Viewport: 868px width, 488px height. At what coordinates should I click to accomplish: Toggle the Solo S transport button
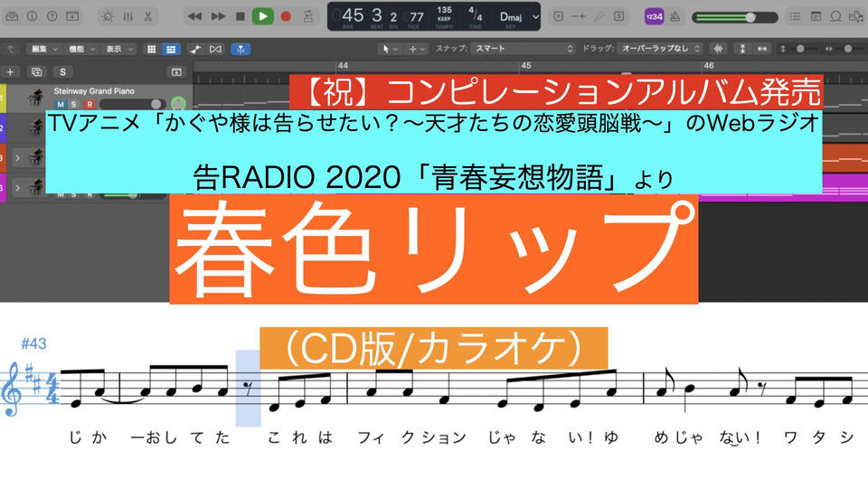[x=618, y=16]
